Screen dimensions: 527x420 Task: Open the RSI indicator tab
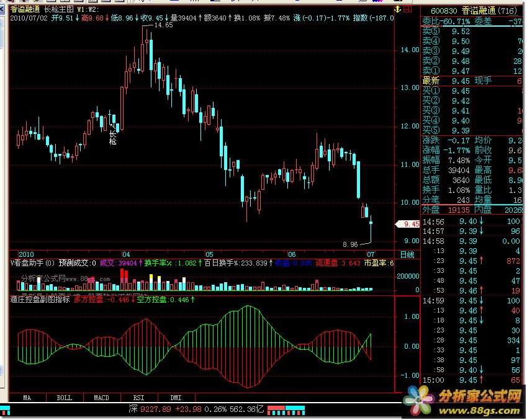pos(138,397)
